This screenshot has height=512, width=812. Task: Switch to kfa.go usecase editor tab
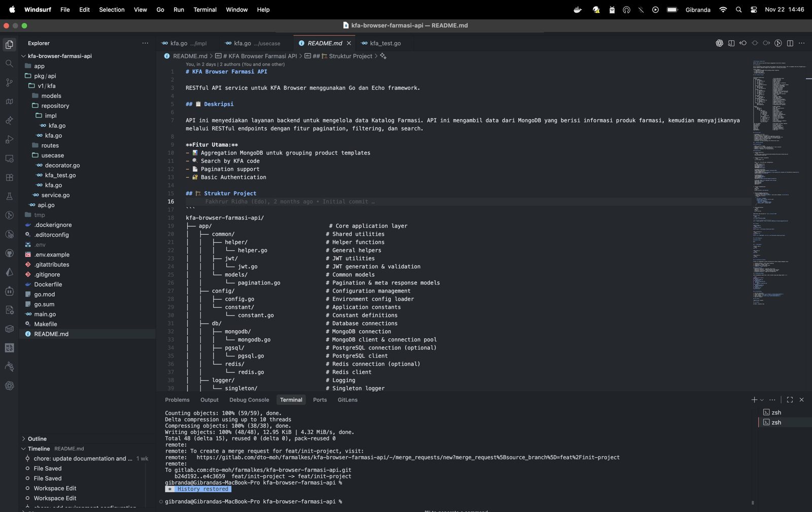coord(257,43)
